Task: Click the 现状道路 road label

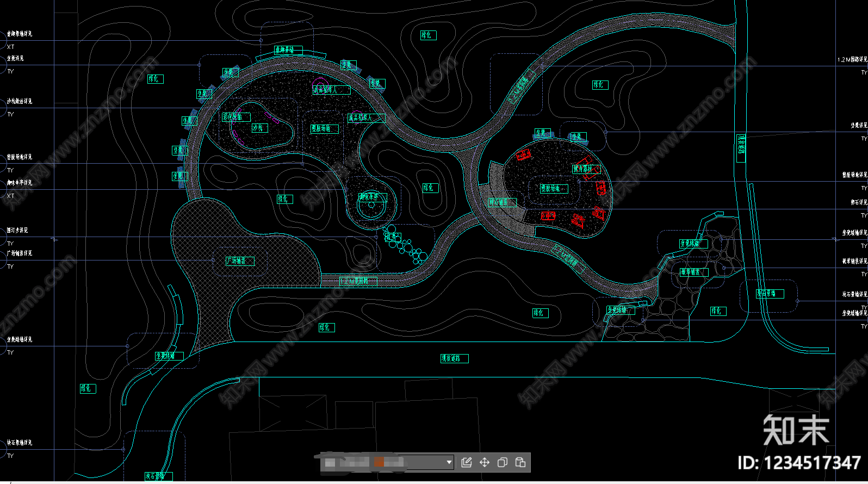Action: 454,358
